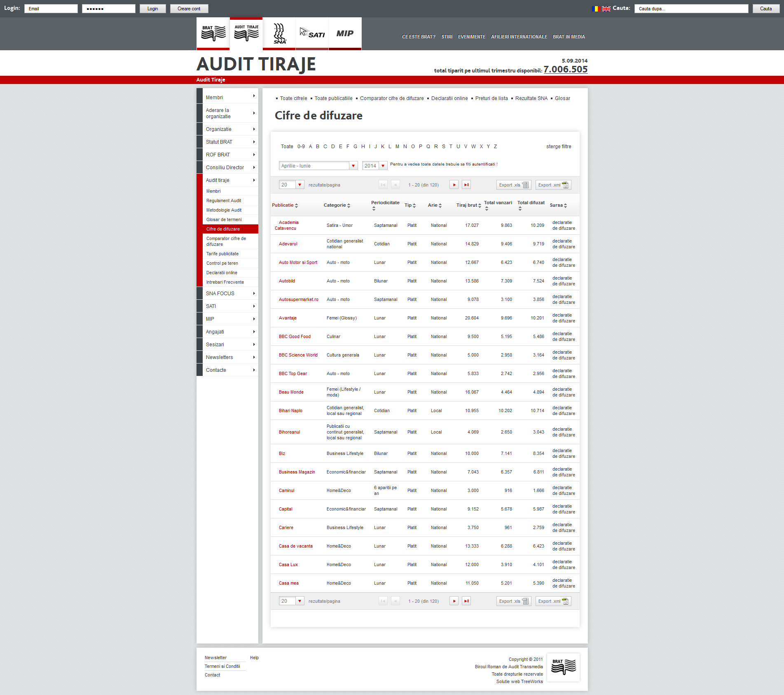Sort table by Tip column

tap(410, 205)
